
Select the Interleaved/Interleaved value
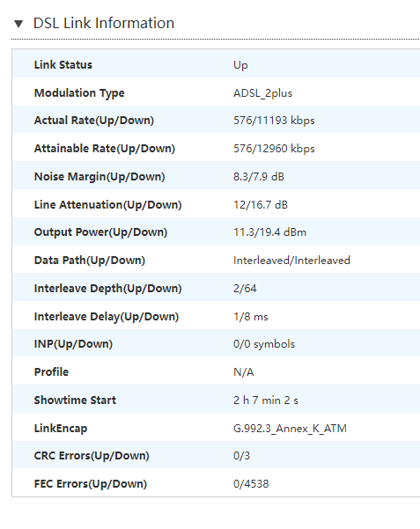click(291, 261)
